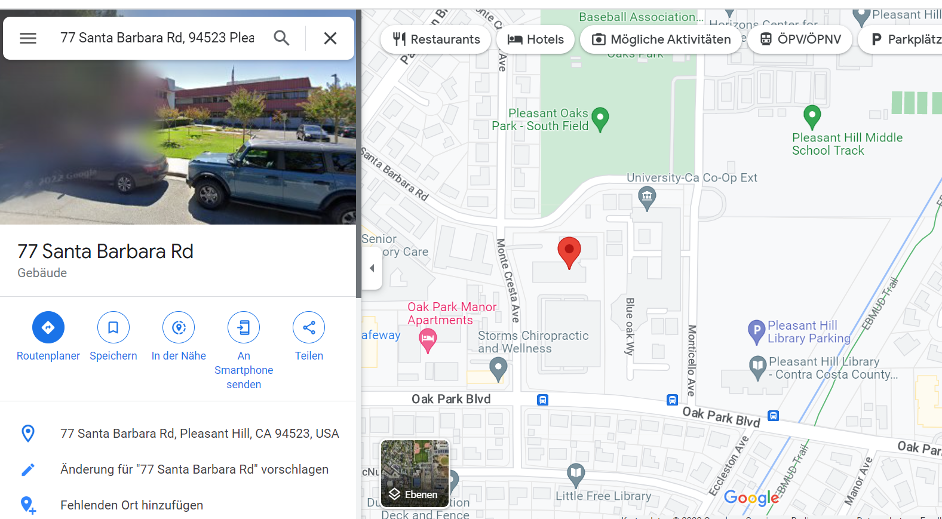The image size is (942, 519).
Task: Focus the address search input field
Action: [x=157, y=38]
